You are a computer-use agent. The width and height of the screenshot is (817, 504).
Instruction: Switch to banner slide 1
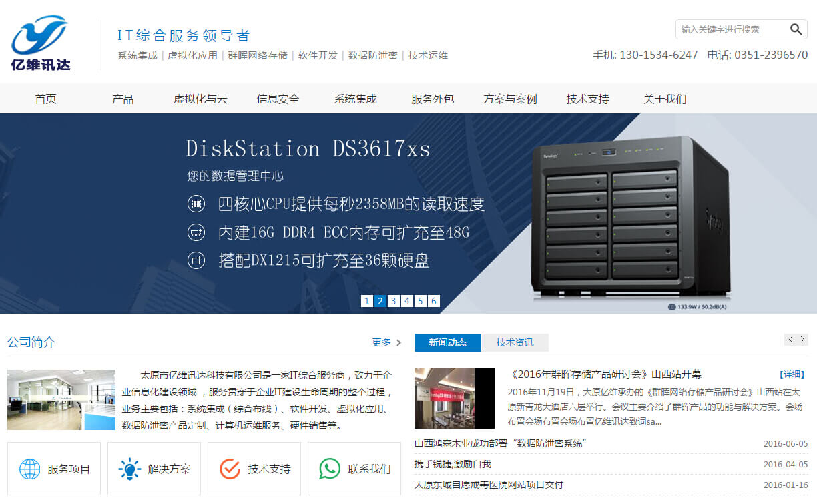click(366, 301)
